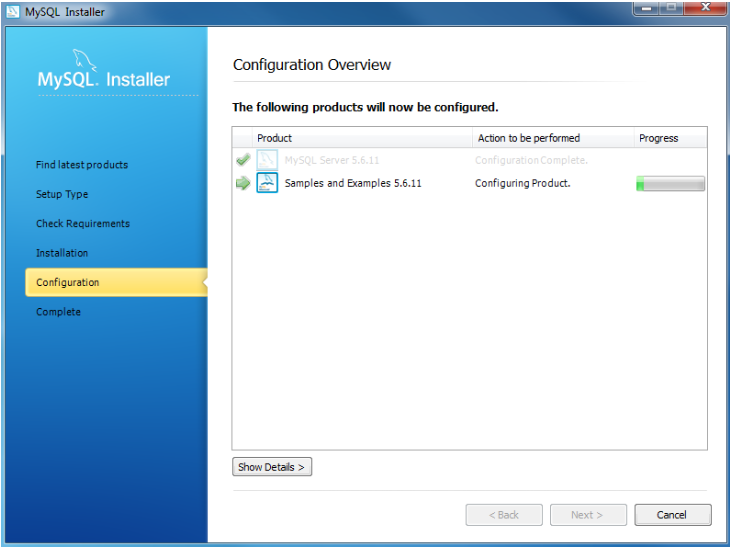
Task: Click the MySQL Server 5.6.11 product icon
Action: 267,160
